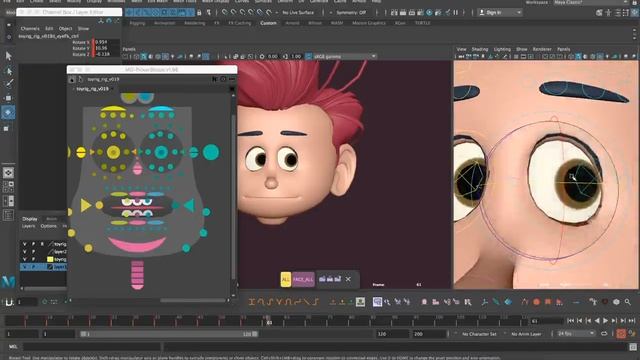640x360 pixels.
Task: Click the Maya logo icon at the bottom left
Action: (8, 281)
